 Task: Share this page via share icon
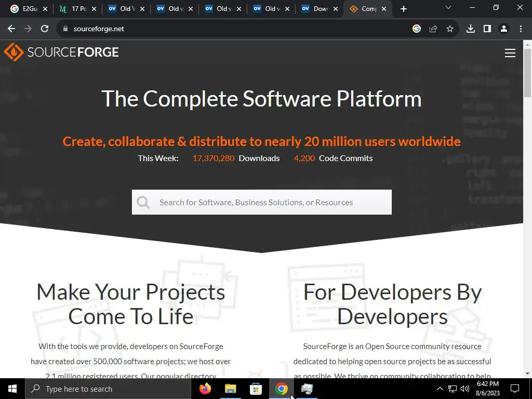[x=433, y=29]
